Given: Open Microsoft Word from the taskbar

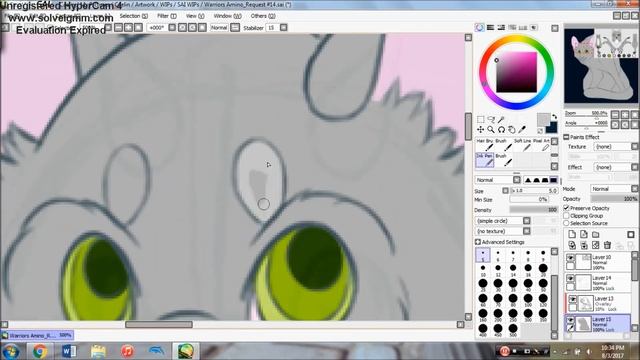Looking at the screenshot, I should [69, 351].
